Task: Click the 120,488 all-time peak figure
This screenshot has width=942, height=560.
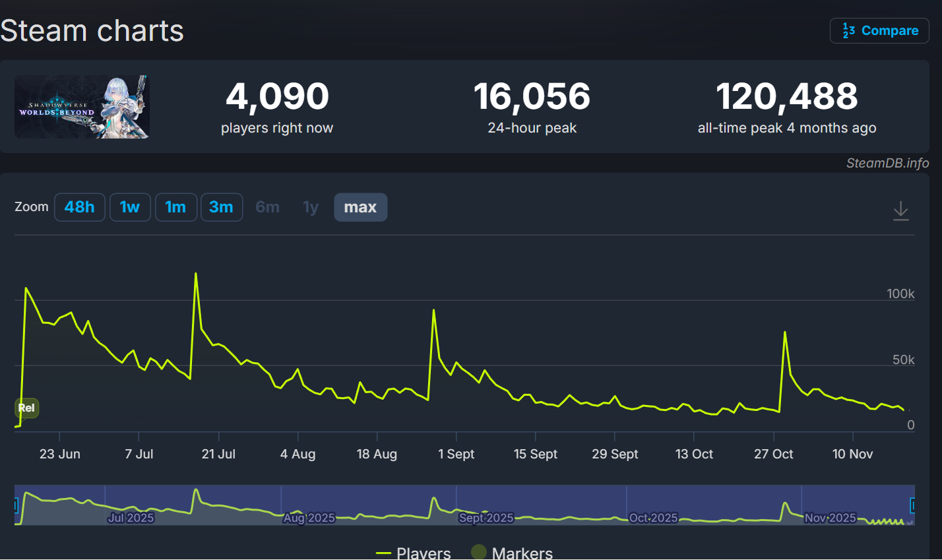Action: pos(787,96)
